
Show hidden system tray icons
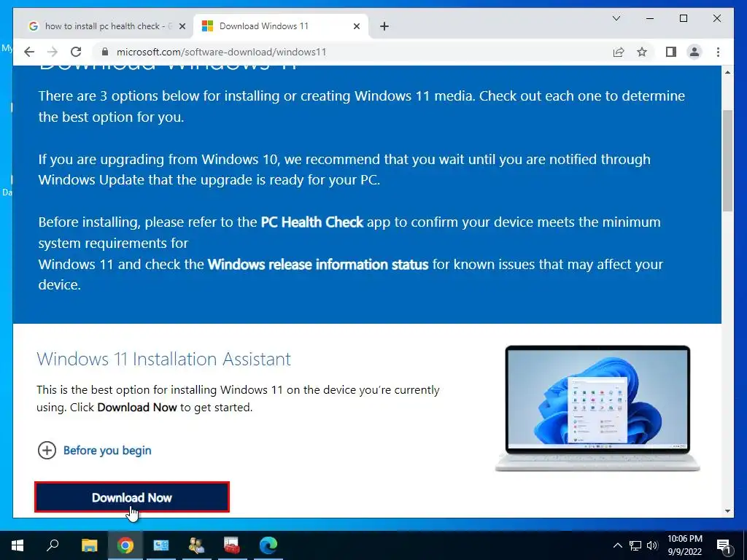click(617, 545)
